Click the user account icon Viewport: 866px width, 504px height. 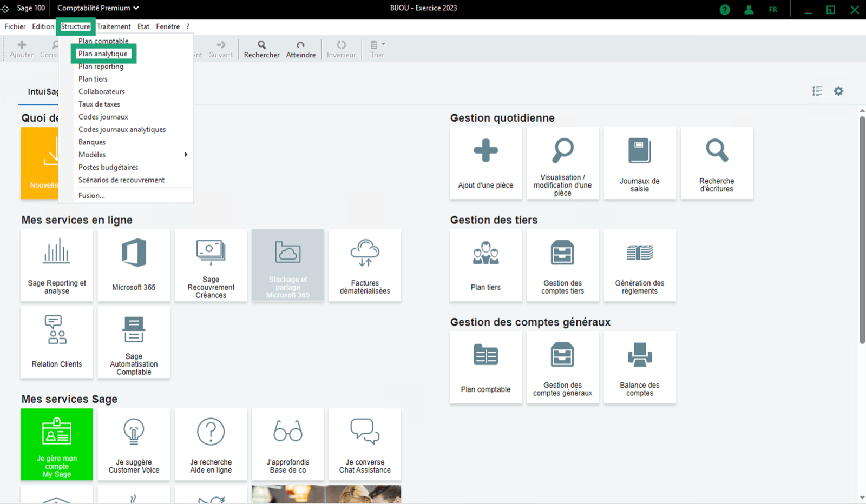(749, 10)
